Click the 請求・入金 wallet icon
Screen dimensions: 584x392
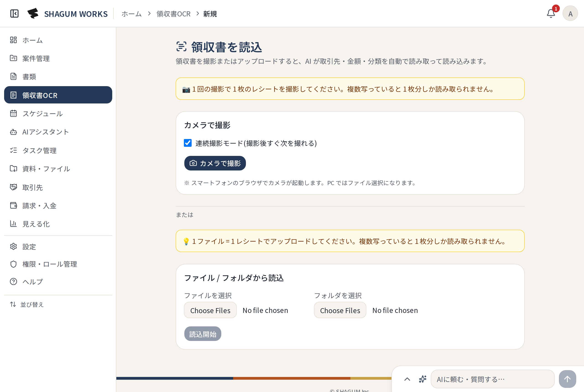pos(13,206)
